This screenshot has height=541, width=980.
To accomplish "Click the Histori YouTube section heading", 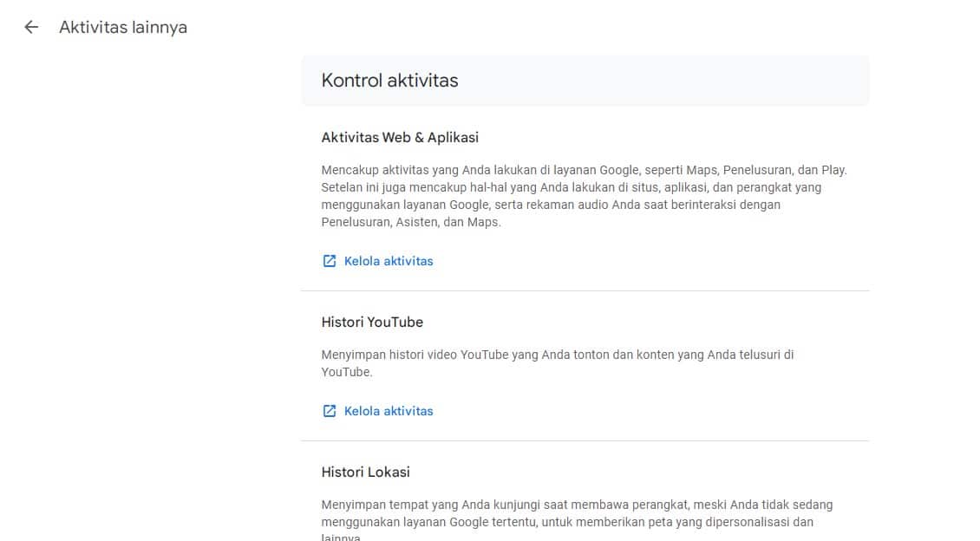I will click(x=372, y=322).
